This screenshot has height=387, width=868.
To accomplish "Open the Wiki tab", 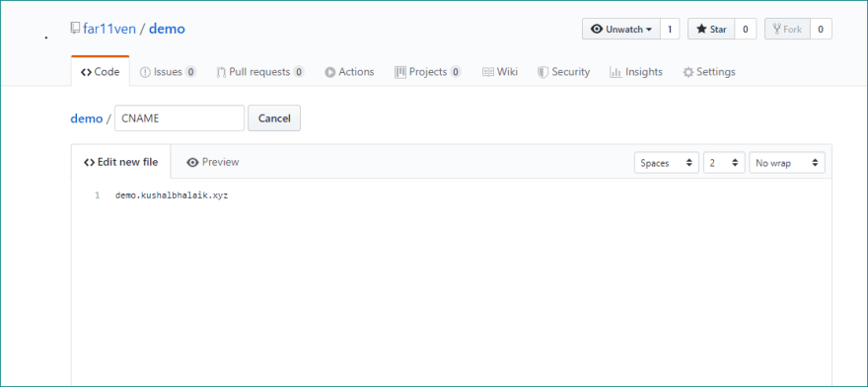I will (x=500, y=71).
